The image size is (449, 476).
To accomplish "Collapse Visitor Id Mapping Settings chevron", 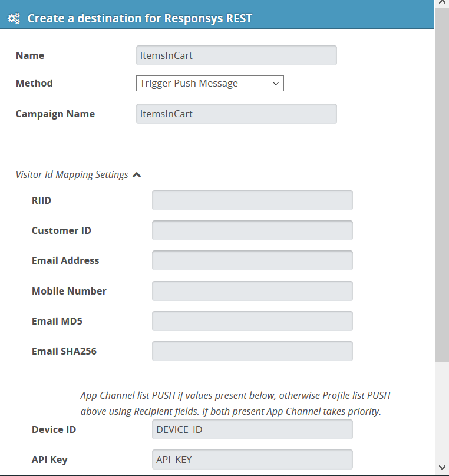I will (137, 175).
